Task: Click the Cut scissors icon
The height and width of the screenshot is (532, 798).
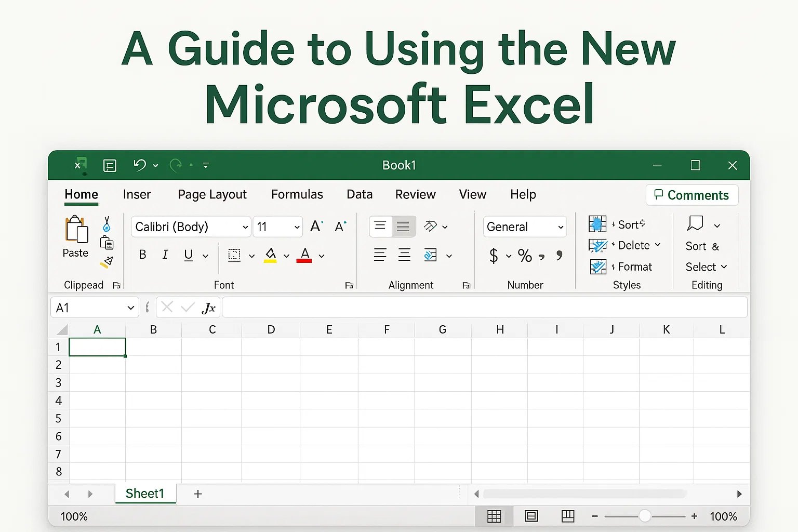Action: click(x=107, y=224)
